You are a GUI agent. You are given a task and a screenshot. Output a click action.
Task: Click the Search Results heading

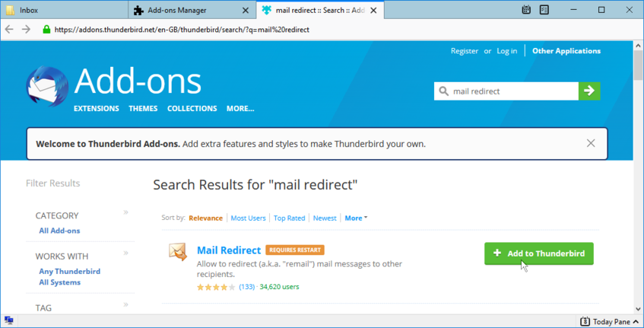[255, 185]
